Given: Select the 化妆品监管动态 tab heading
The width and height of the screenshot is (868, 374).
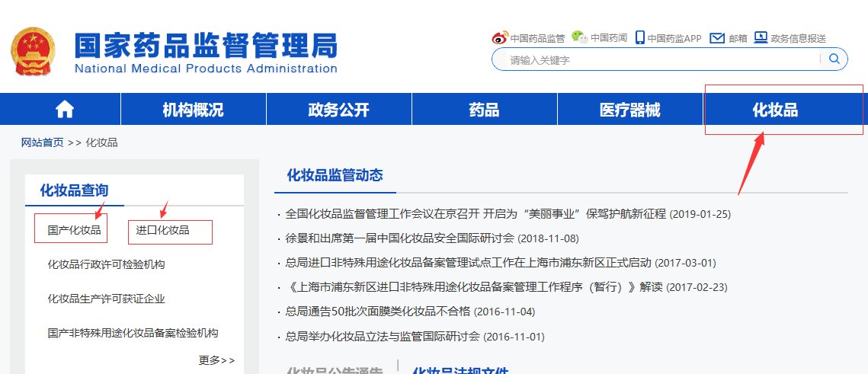Looking at the screenshot, I should (x=335, y=176).
